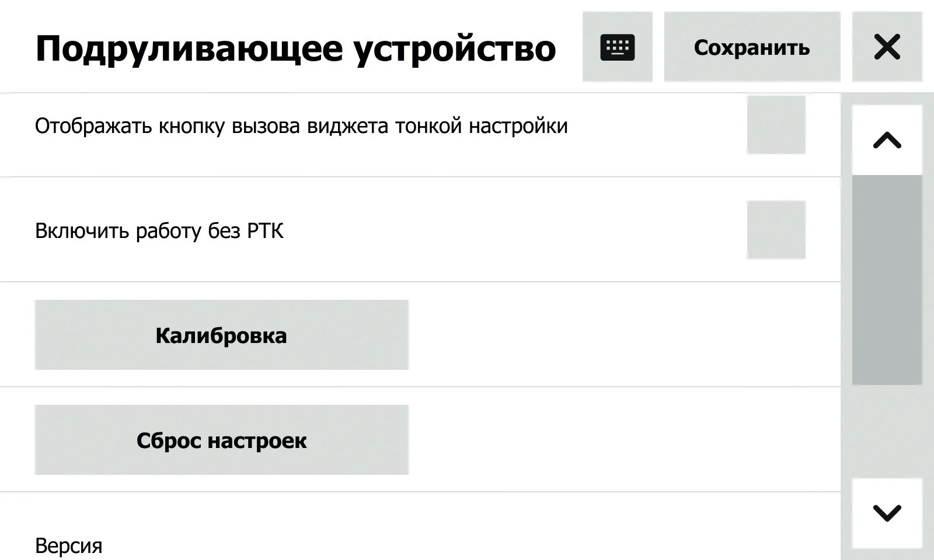Click the Версия label
Image resolution: width=934 pixels, height=560 pixels.
(69, 546)
